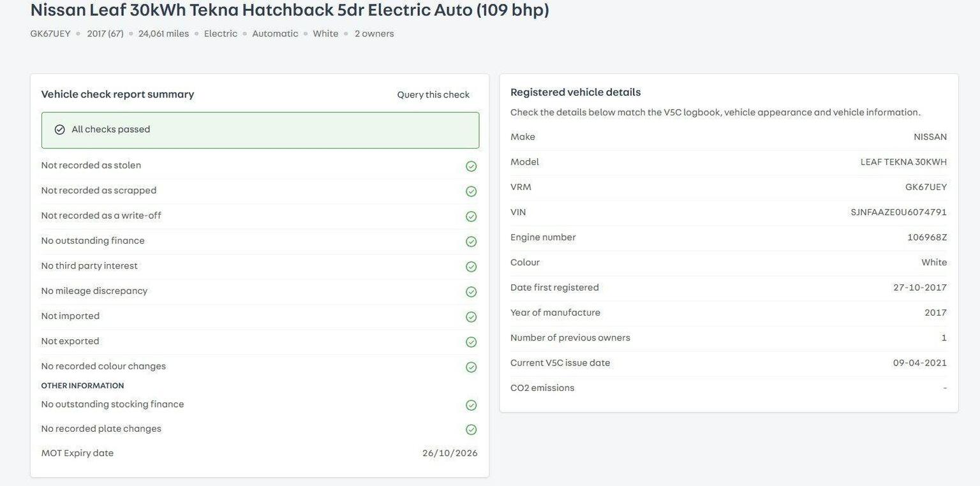
Task: Click the 'No recorded plate changes' check icon
Action: (x=471, y=430)
